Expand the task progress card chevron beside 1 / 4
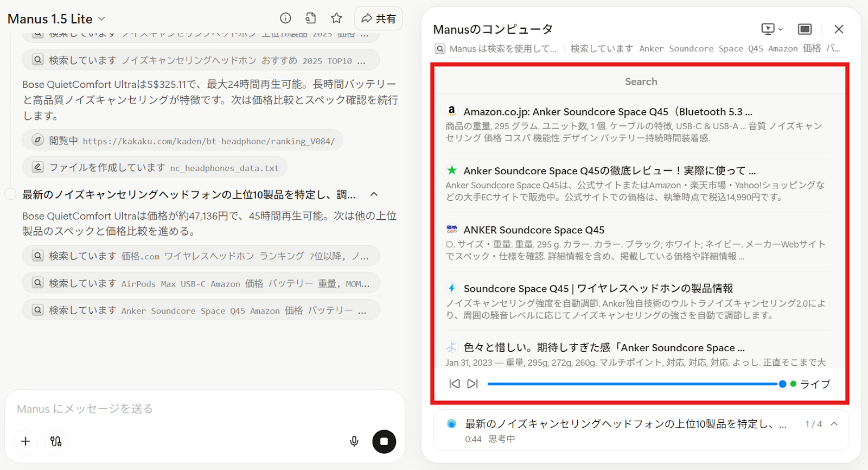868x470 pixels. tap(834, 424)
